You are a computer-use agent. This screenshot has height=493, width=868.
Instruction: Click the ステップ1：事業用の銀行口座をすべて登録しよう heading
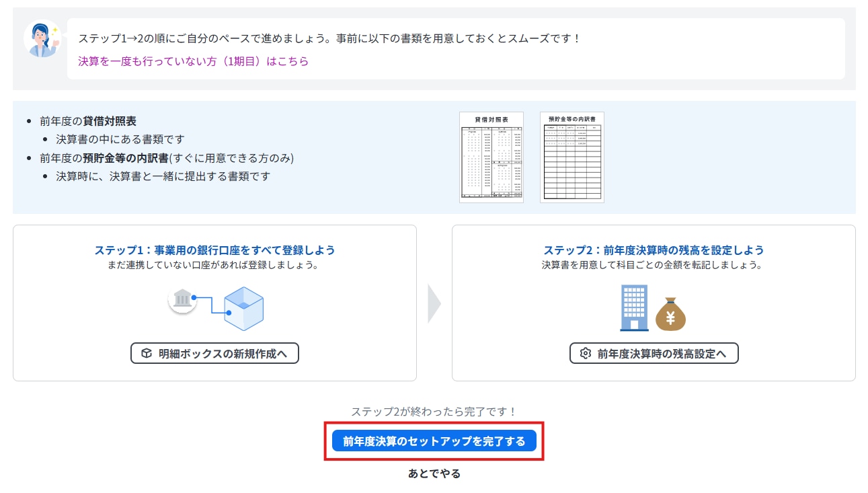(214, 250)
